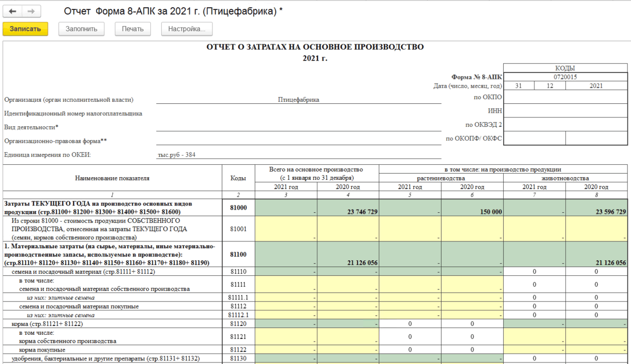Screen dimensions: 631x364
Task: Select the row code 81121
Action: (239, 336)
